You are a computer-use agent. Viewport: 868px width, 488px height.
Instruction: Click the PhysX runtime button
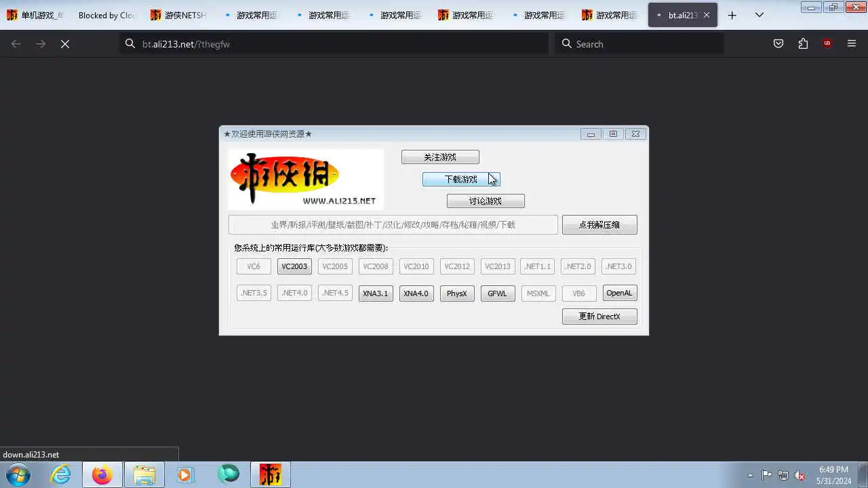457,293
